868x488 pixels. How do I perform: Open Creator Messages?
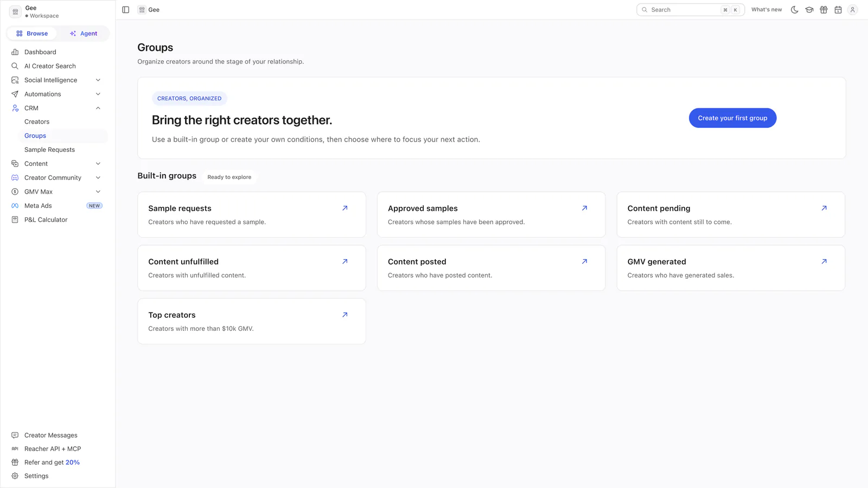tap(51, 435)
